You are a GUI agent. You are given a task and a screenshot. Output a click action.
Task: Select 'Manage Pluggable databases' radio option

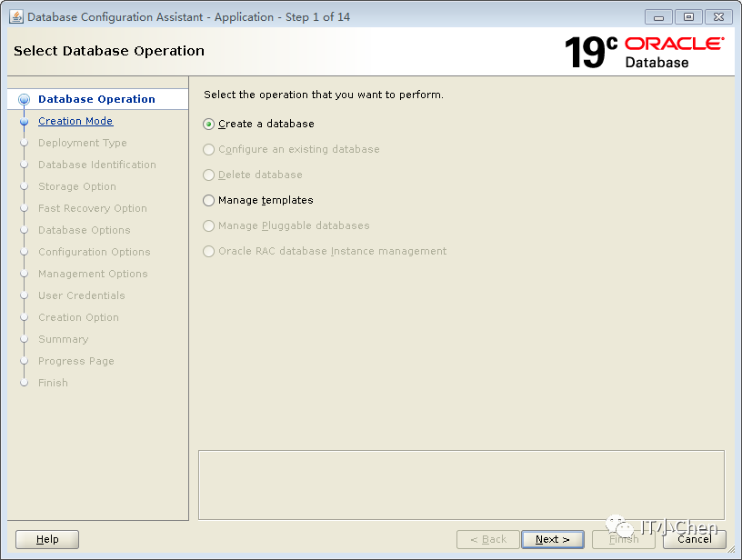click(x=209, y=226)
